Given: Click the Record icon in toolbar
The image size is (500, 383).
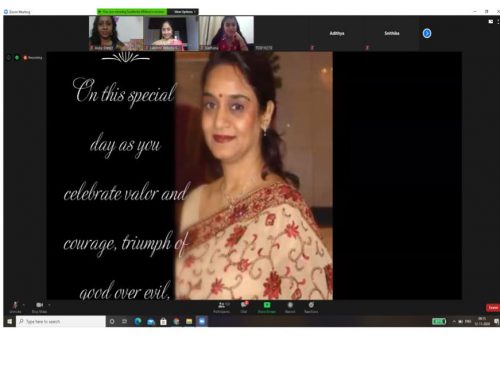Looking at the screenshot, I should pos(290,307).
